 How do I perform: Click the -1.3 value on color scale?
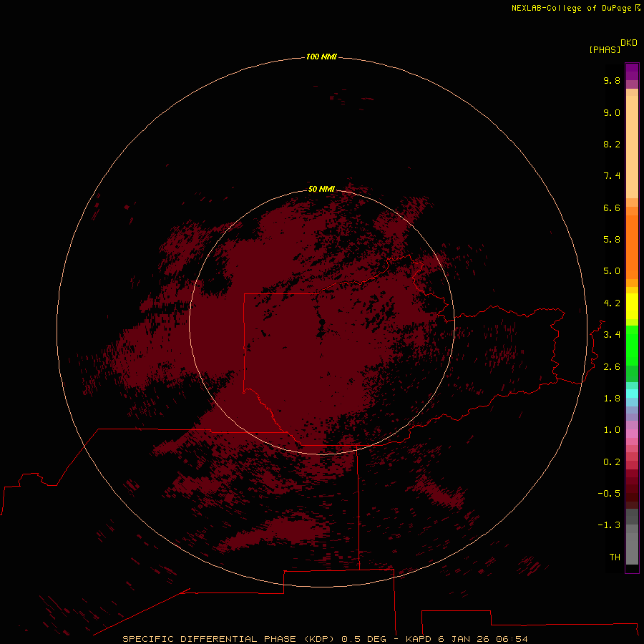coord(609,525)
